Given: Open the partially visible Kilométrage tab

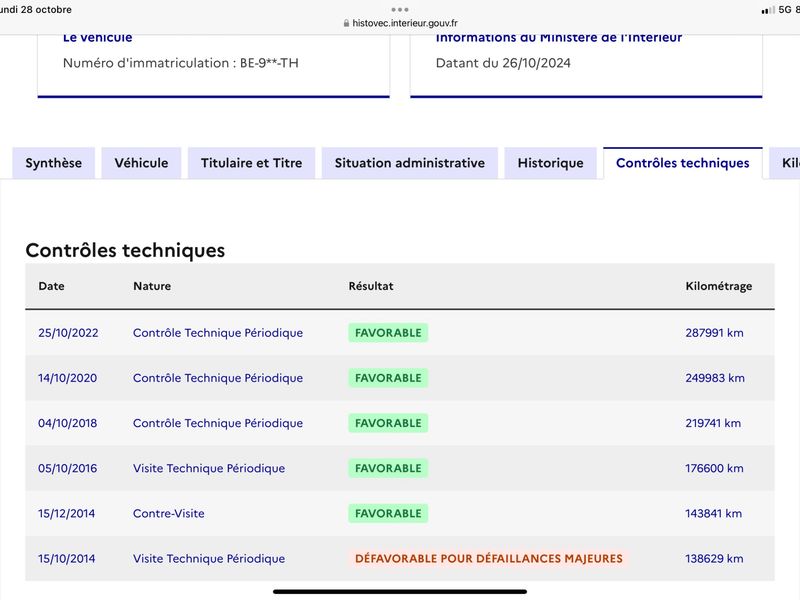Looking at the screenshot, I should pos(786,163).
